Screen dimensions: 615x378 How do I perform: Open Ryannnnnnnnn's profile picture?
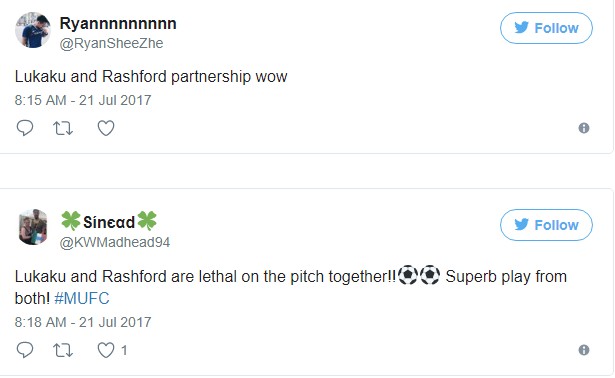point(33,30)
